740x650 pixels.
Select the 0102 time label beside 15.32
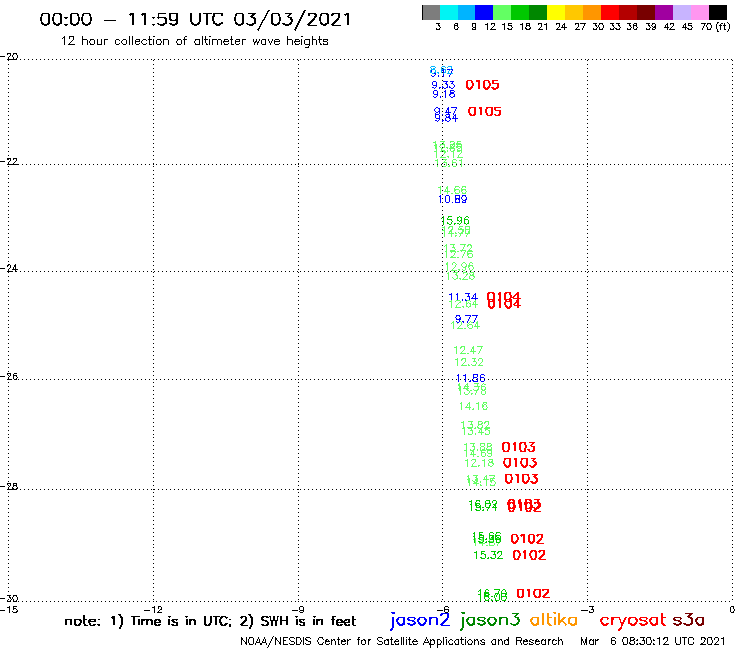point(529,555)
